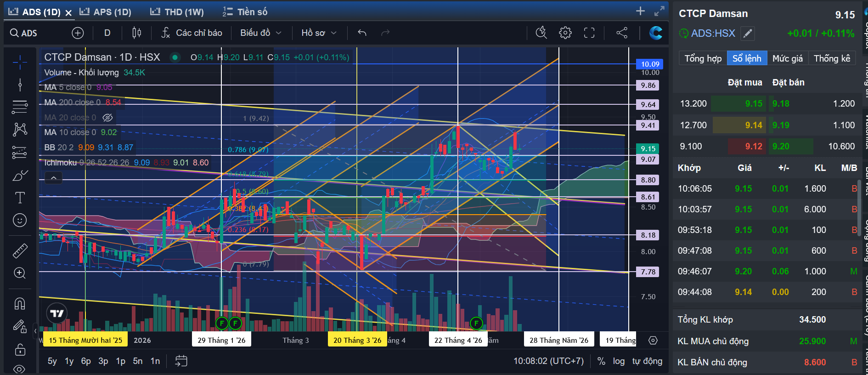Open the D timeframe selector

(107, 33)
